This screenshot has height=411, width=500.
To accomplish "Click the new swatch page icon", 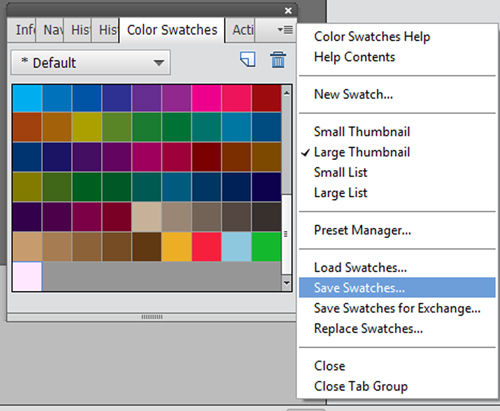I will [248, 60].
